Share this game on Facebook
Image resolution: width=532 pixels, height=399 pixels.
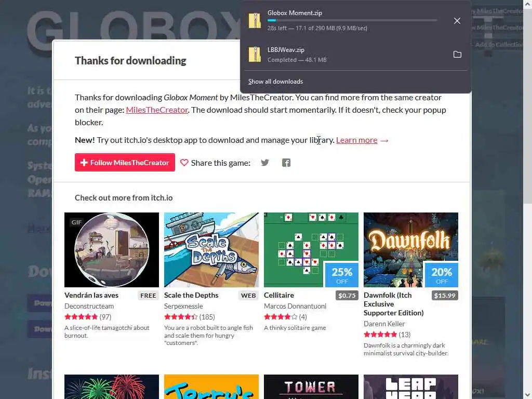click(x=286, y=163)
